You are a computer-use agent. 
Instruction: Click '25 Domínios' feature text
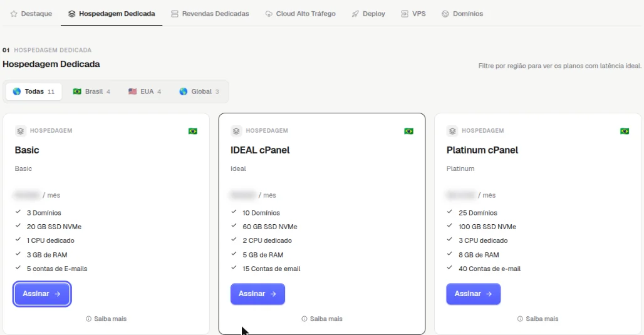tap(478, 213)
